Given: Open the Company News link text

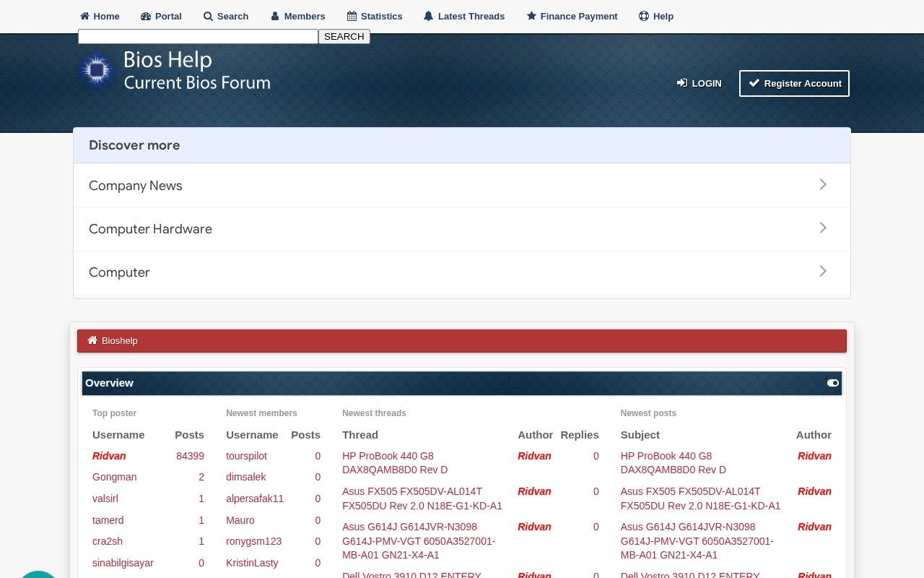Looking at the screenshot, I should click(135, 186).
